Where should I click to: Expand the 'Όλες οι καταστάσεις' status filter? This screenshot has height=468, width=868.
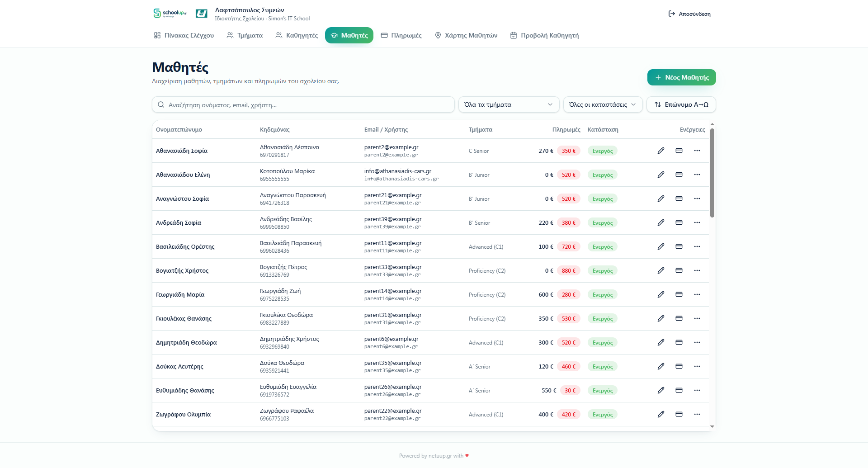click(x=603, y=104)
